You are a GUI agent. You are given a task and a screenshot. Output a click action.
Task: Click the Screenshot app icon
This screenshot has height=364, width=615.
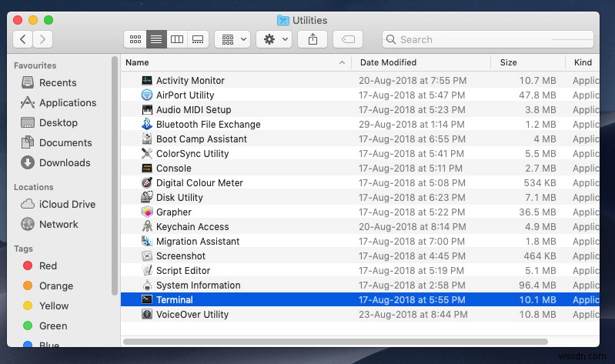(147, 256)
